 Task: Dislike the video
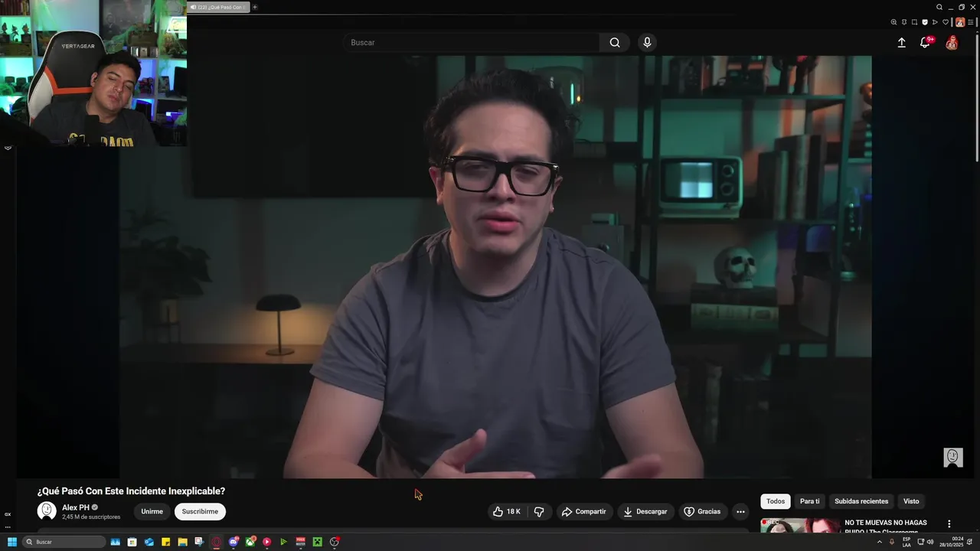click(x=539, y=511)
